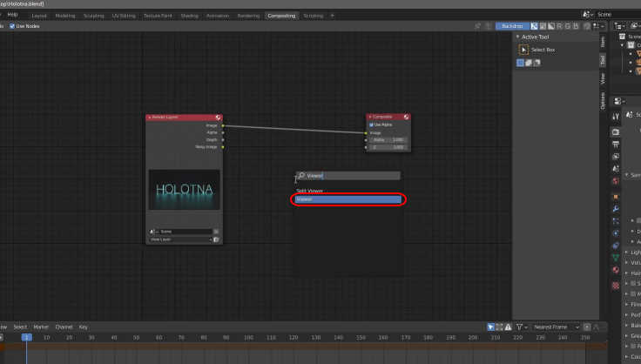
Task: Show the Color and Alpha backdrop channels
Action: (x=534, y=26)
